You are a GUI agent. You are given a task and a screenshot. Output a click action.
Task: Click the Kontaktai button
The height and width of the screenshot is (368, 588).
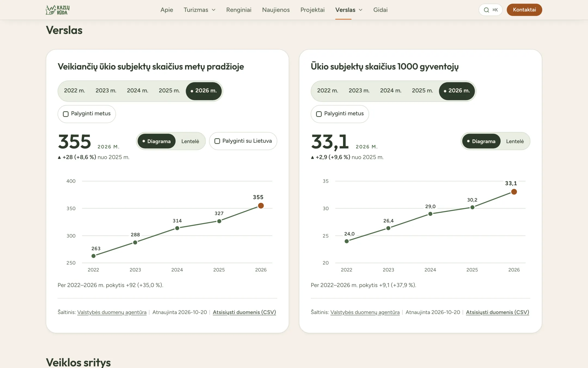pos(524,10)
